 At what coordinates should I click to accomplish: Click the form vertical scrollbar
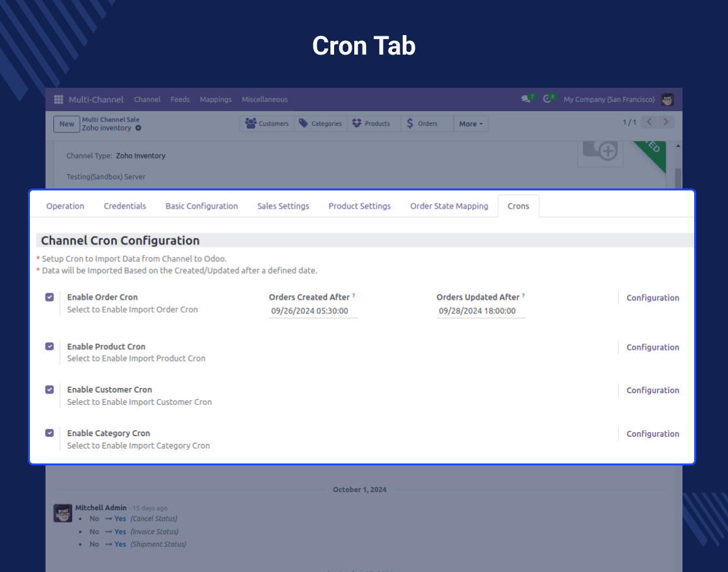678,178
